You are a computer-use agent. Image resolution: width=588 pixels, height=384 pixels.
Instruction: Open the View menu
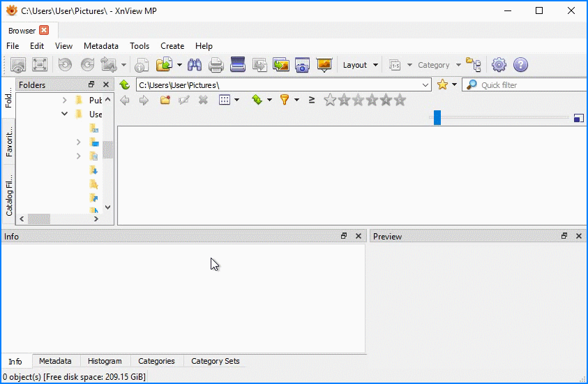coord(63,46)
